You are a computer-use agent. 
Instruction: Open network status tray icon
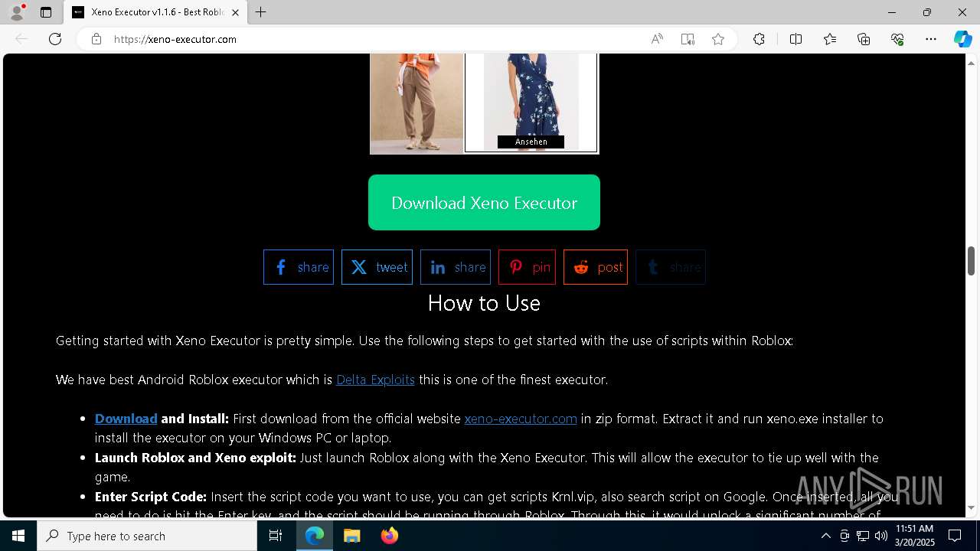tap(863, 536)
